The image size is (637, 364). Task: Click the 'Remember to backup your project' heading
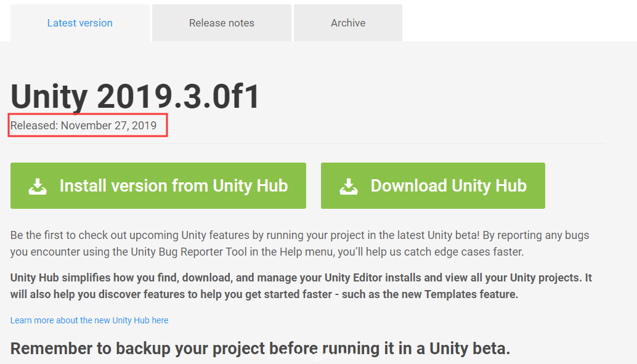tap(260, 349)
